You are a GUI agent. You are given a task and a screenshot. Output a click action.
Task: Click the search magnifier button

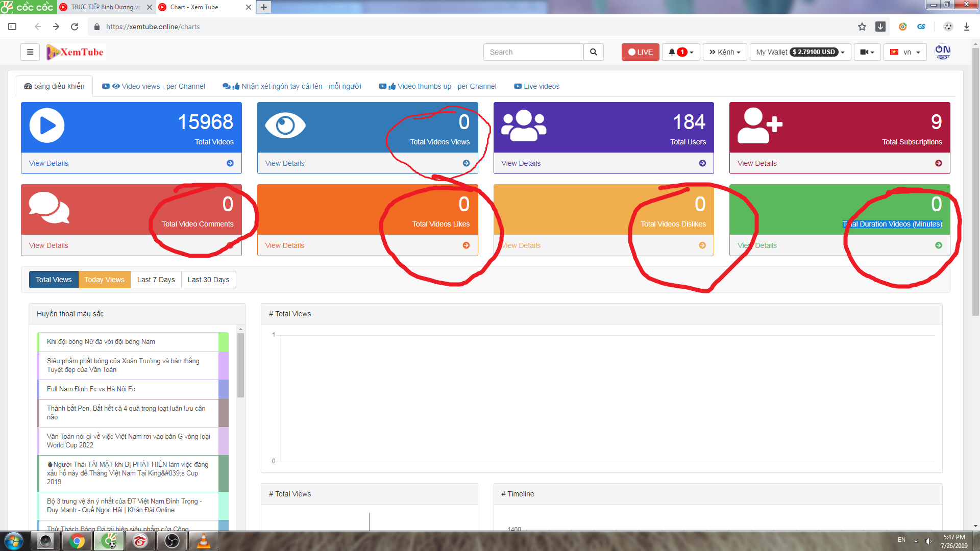(x=593, y=52)
